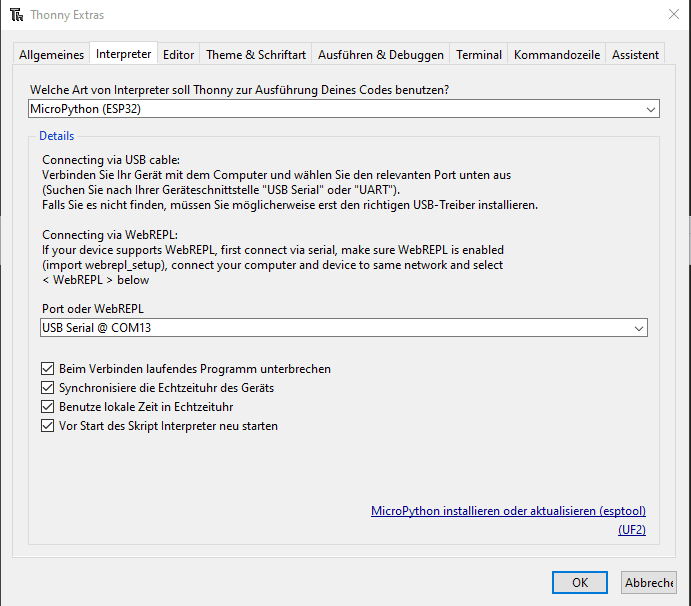
Task: Click the Thonny icon in title bar
Action: [x=16, y=15]
